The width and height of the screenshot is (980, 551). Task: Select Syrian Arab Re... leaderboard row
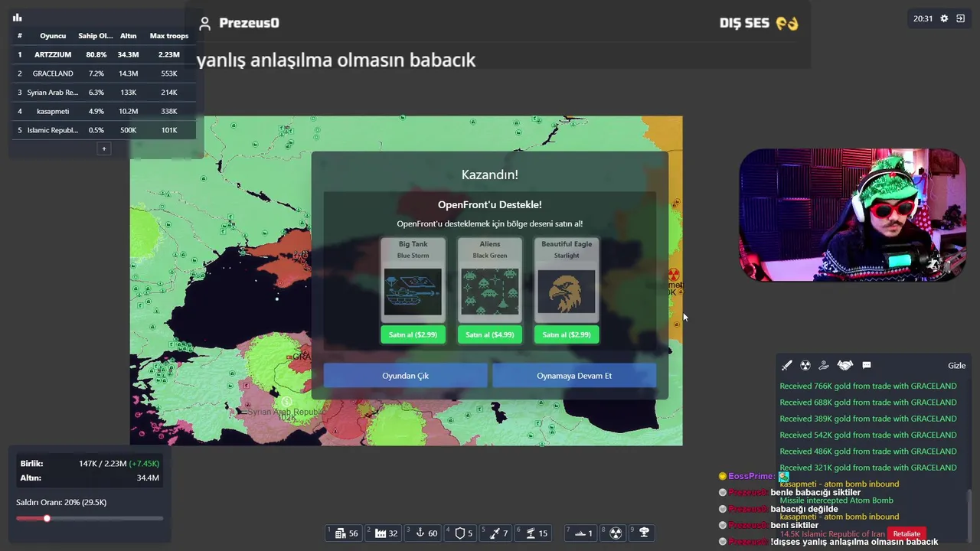103,93
